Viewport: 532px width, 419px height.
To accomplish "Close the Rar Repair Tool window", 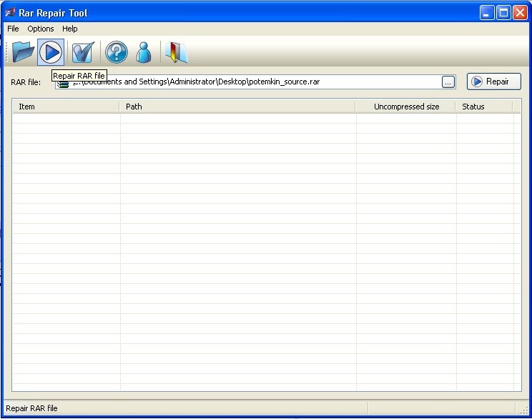I will [x=520, y=13].
